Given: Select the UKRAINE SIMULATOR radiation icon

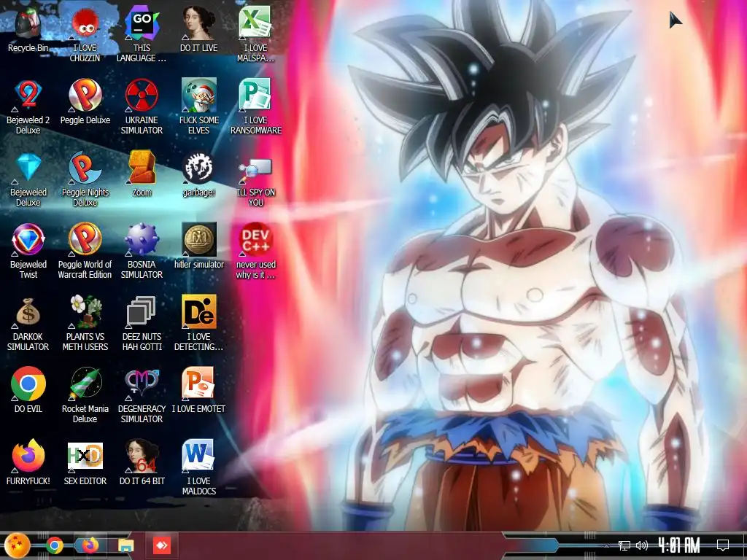Looking at the screenshot, I should click(x=142, y=94).
